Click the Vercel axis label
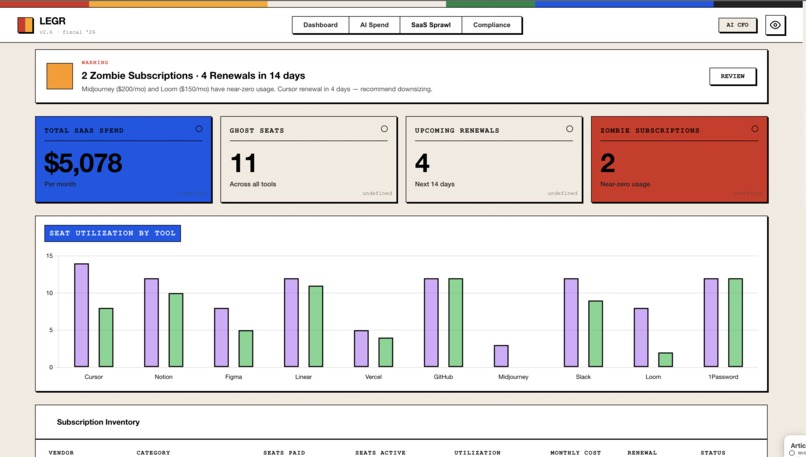This screenshot has height=457, width=806. coord(373,377)
